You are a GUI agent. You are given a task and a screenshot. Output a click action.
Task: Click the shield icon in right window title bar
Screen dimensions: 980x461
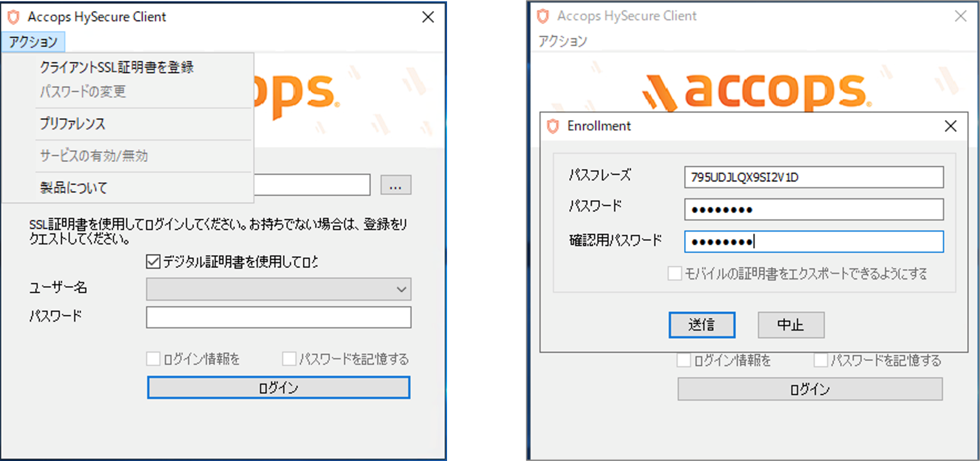543,16
